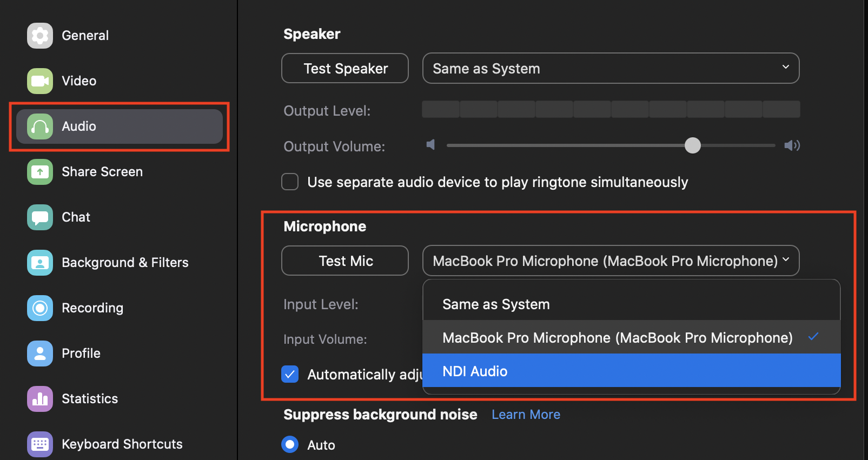This screenshot has width=868, height=460.
Task: Click Keyboard Shortcuts label
Action: pos(122,444)
